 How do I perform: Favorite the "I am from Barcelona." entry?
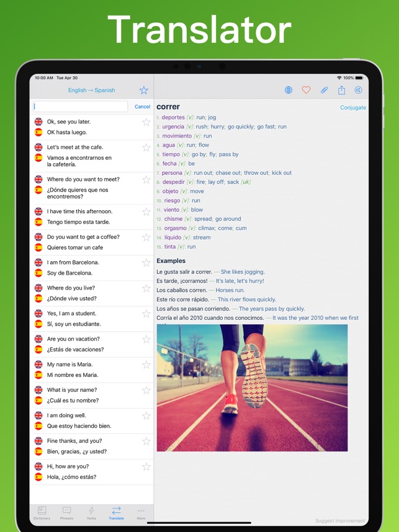pyautogui.click(x=146, y=263)
